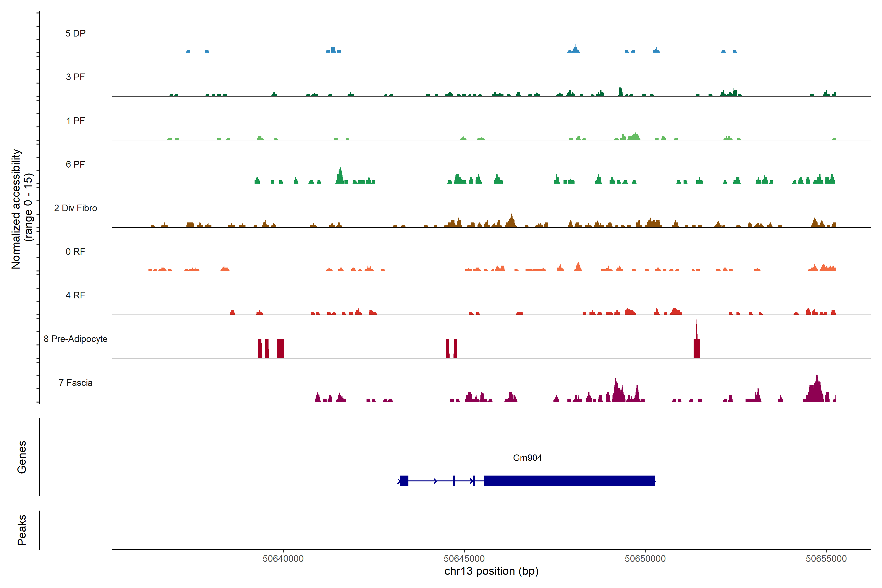The width and height of the screenshot is (882, 588).
Task: Click the 6 PF track label
Action: pos(75,164)
